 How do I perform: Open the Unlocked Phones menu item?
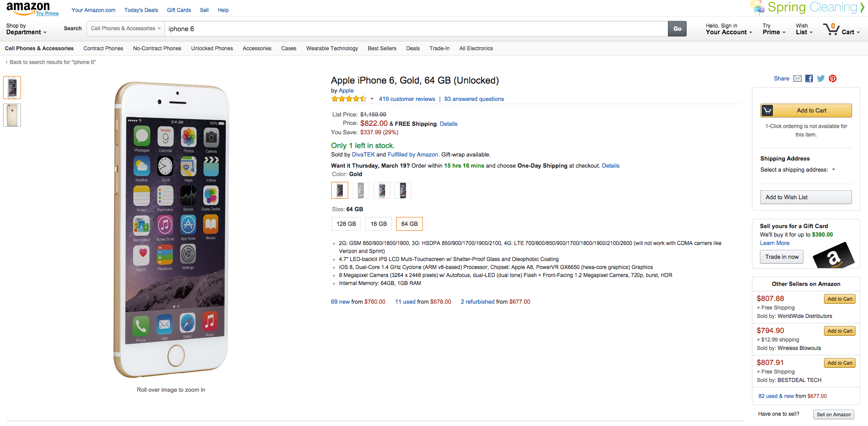click(212, 48)
